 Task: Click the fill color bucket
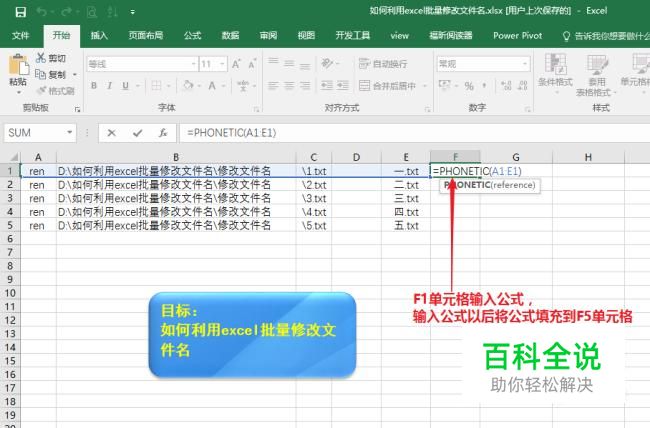[188, 85]
